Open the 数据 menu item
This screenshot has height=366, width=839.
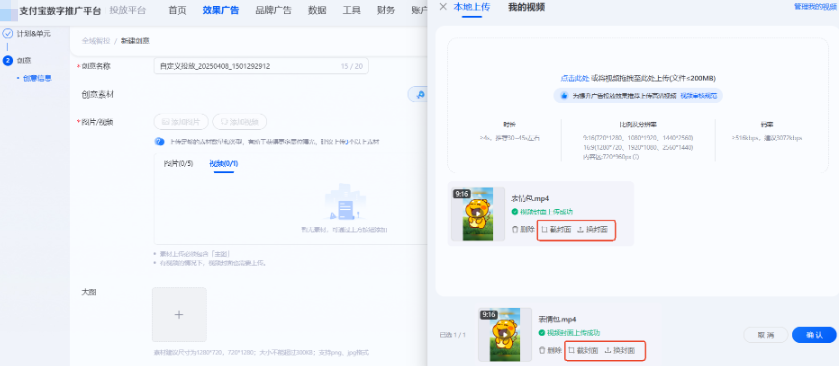pyautogui.click(x=317, y=10)
